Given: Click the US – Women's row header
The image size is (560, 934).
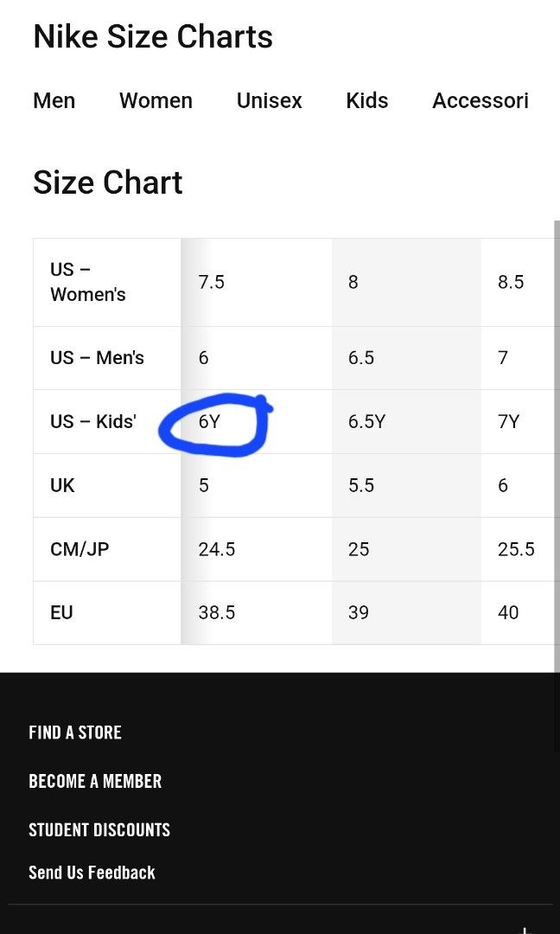Looking at the screenshot, I should 107,282.
